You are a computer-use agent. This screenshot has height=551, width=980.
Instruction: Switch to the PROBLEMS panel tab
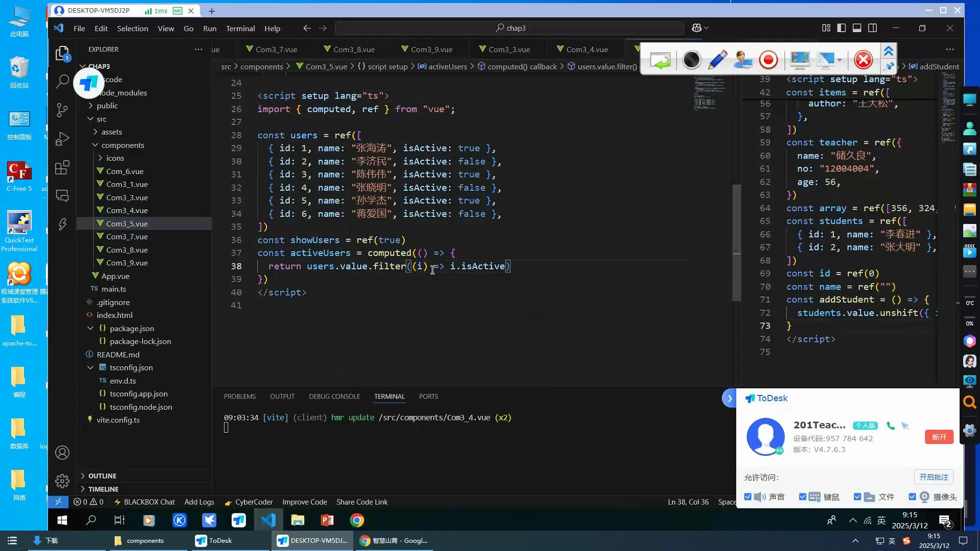click(239, 396)
